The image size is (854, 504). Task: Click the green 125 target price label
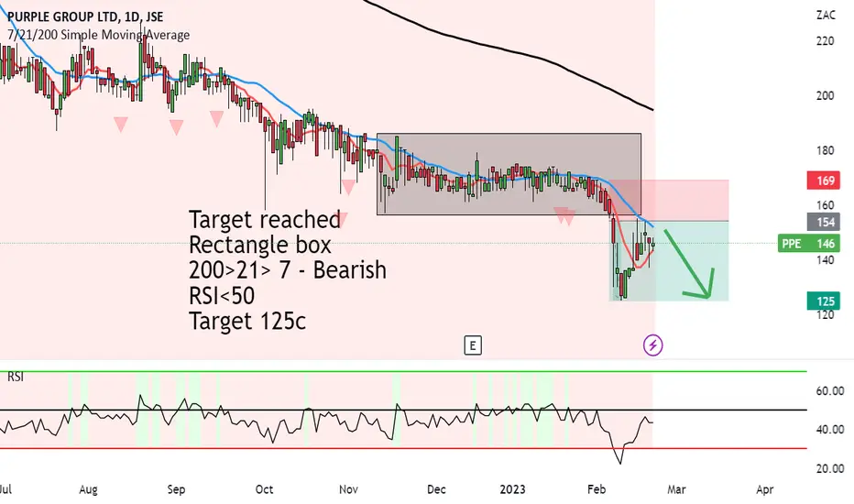(x=823, y=301)
